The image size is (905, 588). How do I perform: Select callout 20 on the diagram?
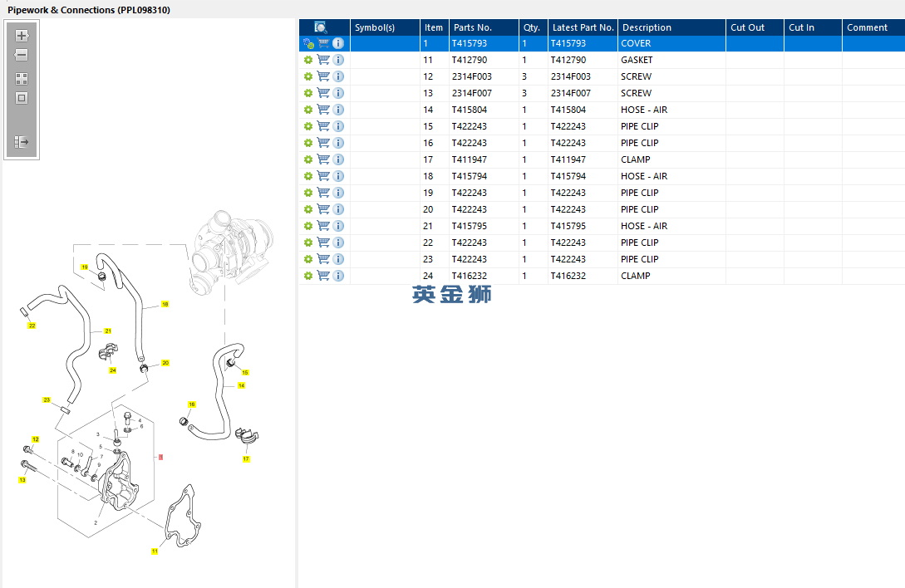[x=165, y=363]
